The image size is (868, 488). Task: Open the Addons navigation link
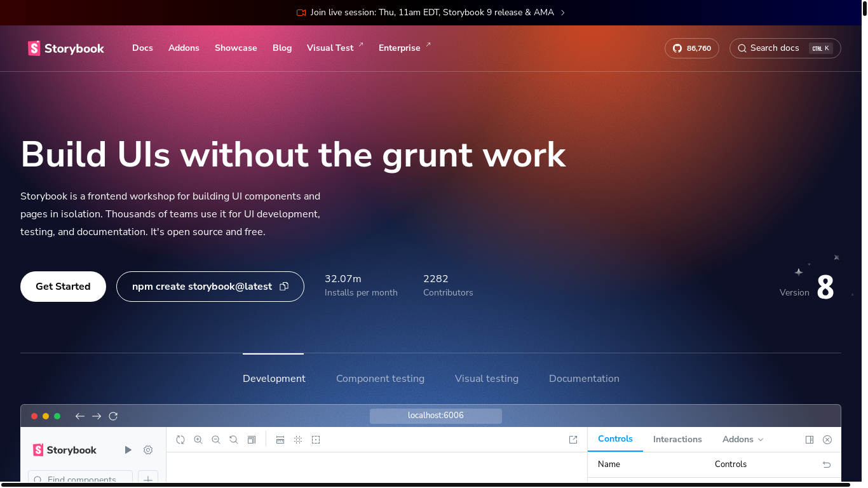pos(184,48)
